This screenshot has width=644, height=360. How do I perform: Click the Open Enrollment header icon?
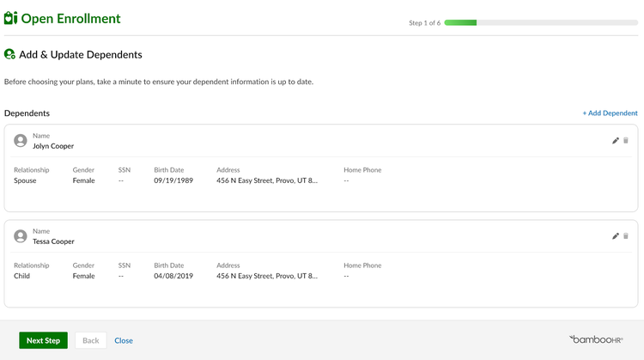pos(10,18)
